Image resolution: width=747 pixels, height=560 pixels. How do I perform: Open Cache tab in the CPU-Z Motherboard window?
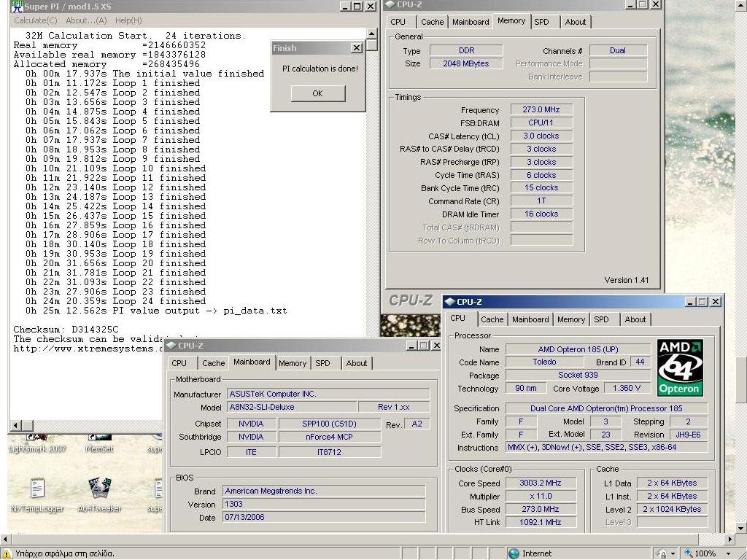pyautogui.click(x=214, y=363)
